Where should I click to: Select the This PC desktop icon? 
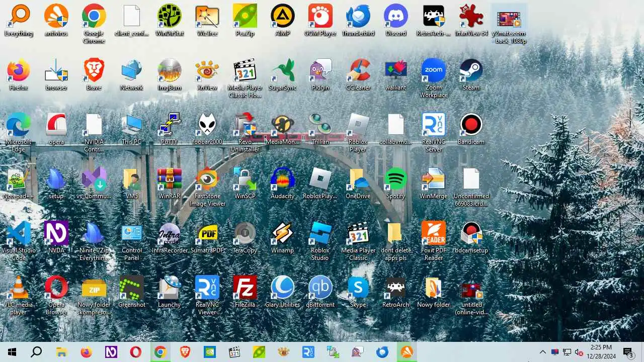[132, 129]
